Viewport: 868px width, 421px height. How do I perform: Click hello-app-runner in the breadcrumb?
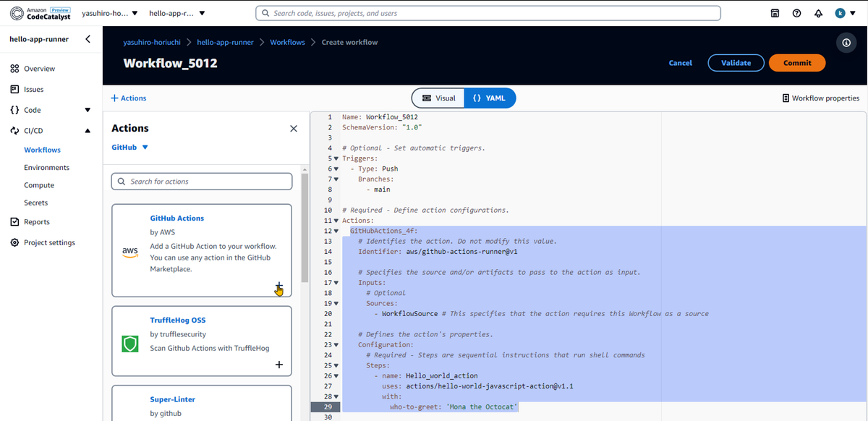[225, 42]
